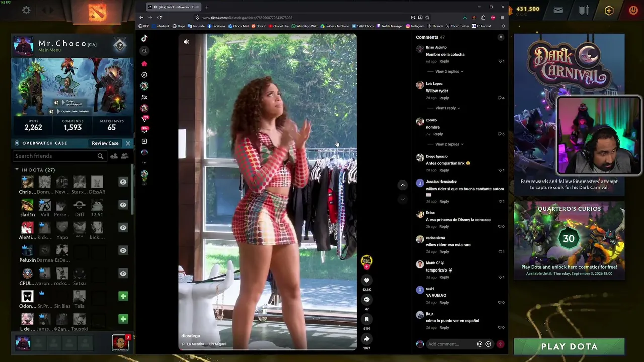Mute or unmute the TikTok video

187,42
